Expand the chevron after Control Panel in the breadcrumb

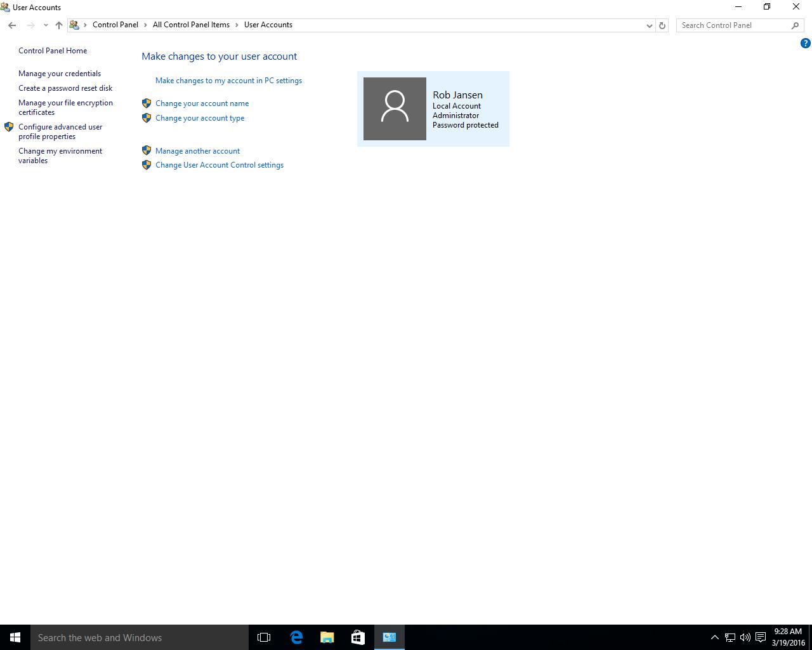(x=146, y=25)
